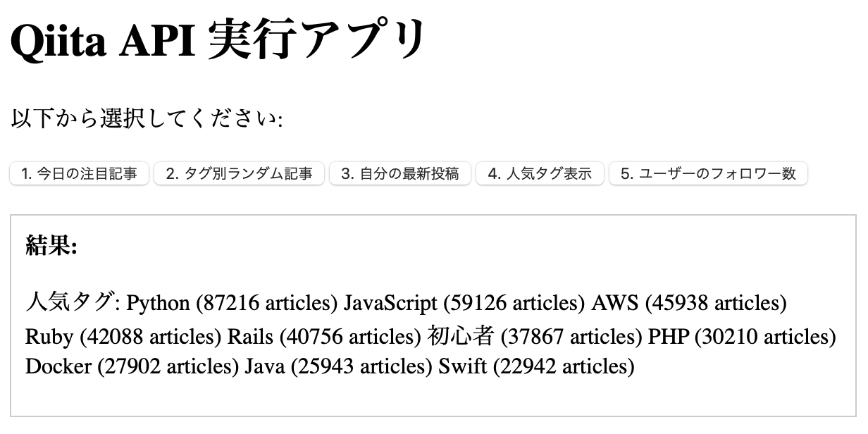This screenshot has width=868, height=434.
Task: Select the Docker tag entry
Action: point(59,367)
